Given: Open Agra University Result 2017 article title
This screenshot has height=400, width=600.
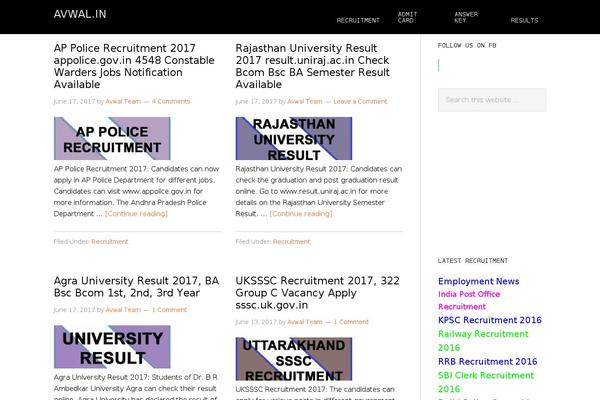Looking at the screenshot, I should (x=136, y=287).
